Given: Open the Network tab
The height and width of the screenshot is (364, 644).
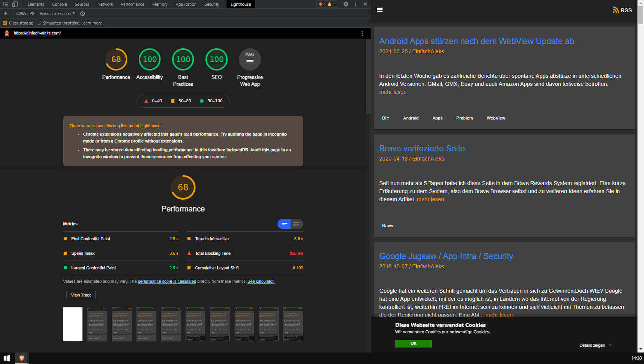Looking at the screenshot, I should coord(105,4).
